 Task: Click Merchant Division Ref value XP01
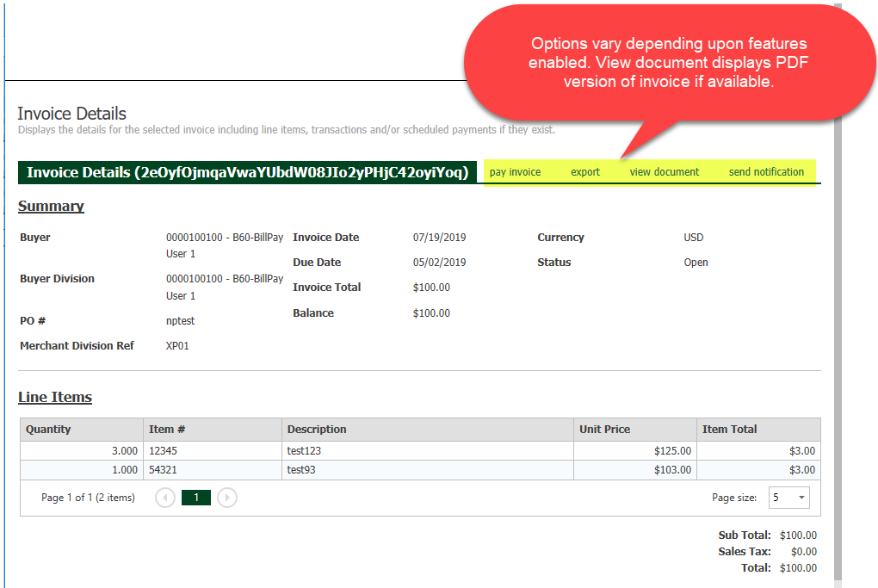coord(177,346)
